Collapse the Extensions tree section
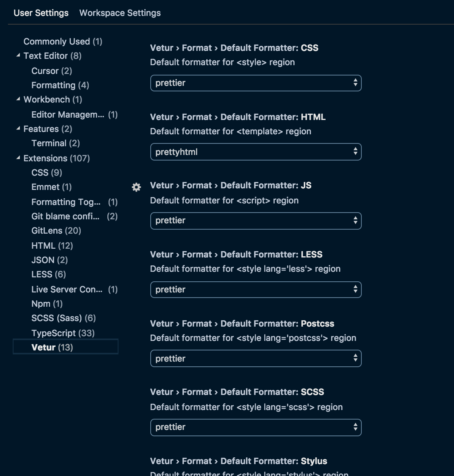 point(18,158)
